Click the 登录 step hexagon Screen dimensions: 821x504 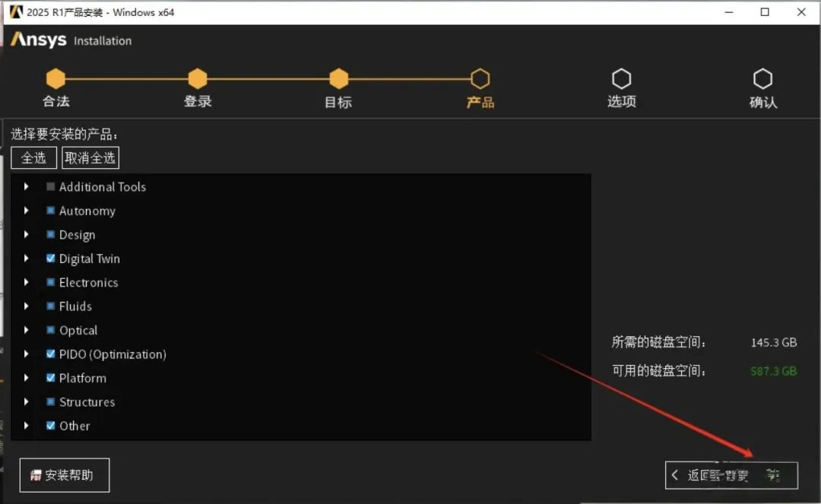[x=198, y=79]
